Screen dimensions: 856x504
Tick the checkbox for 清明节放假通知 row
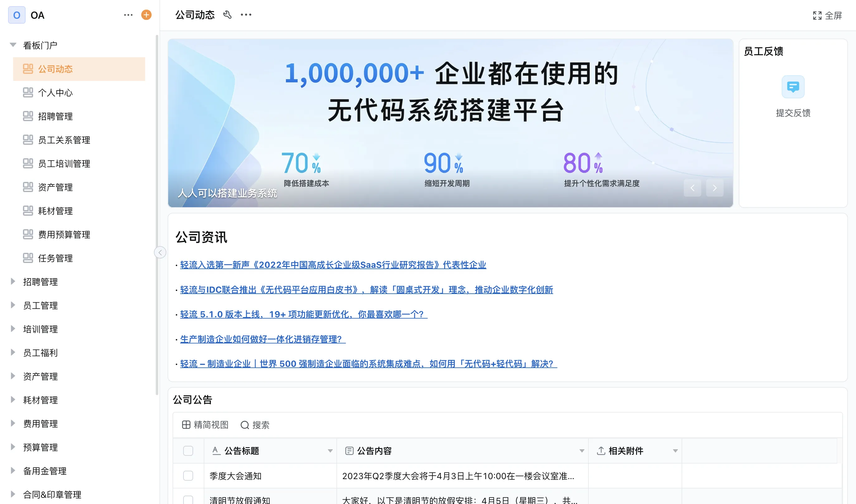(x=188, y=500)
